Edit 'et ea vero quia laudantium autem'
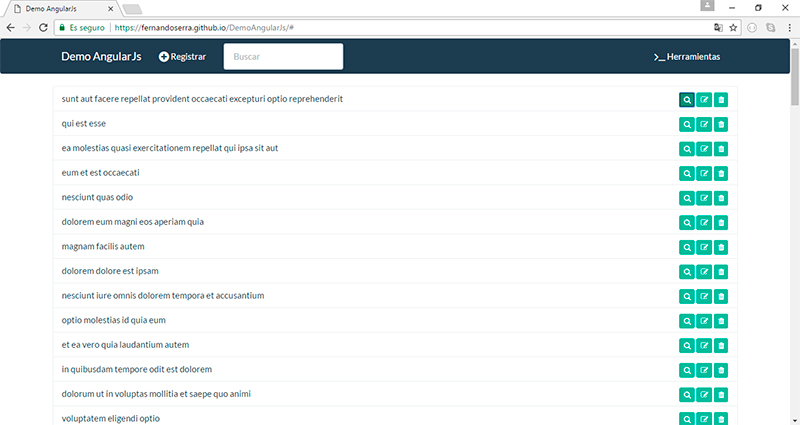The height and width of the screenshot is (425, 800). tap(704, 345)
